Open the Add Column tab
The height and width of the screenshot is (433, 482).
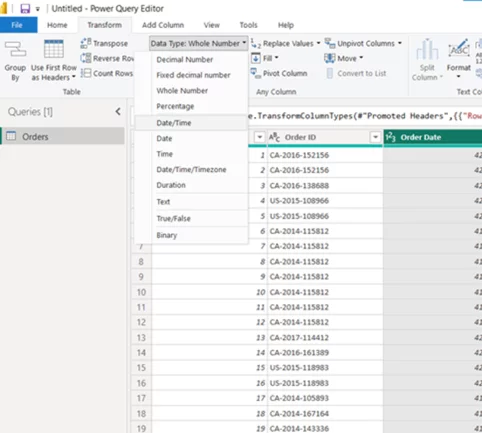(163, 25)
